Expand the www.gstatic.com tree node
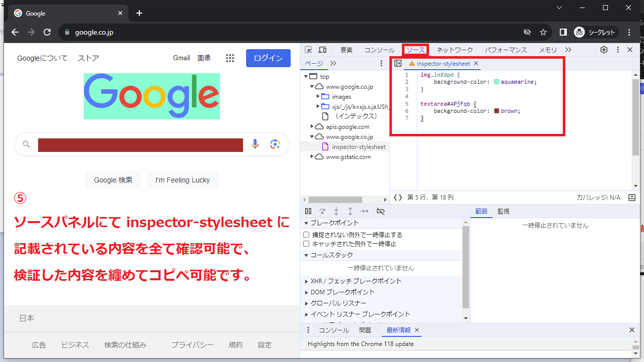Viewport: 644px width, 362px height. 312,156
